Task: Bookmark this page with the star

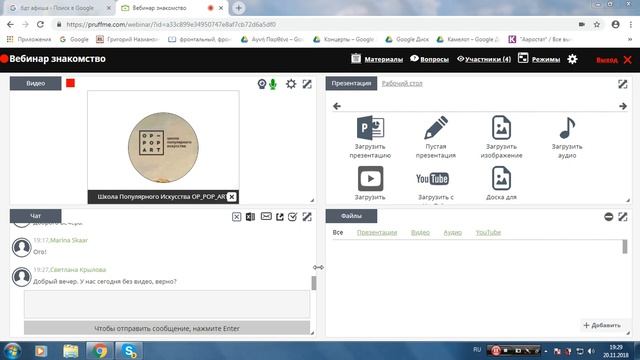Action: [x=597, y=24]
